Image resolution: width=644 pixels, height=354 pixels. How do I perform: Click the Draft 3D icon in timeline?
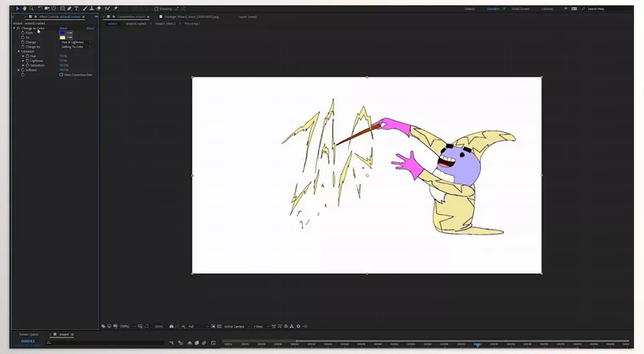tap(180, 343)
